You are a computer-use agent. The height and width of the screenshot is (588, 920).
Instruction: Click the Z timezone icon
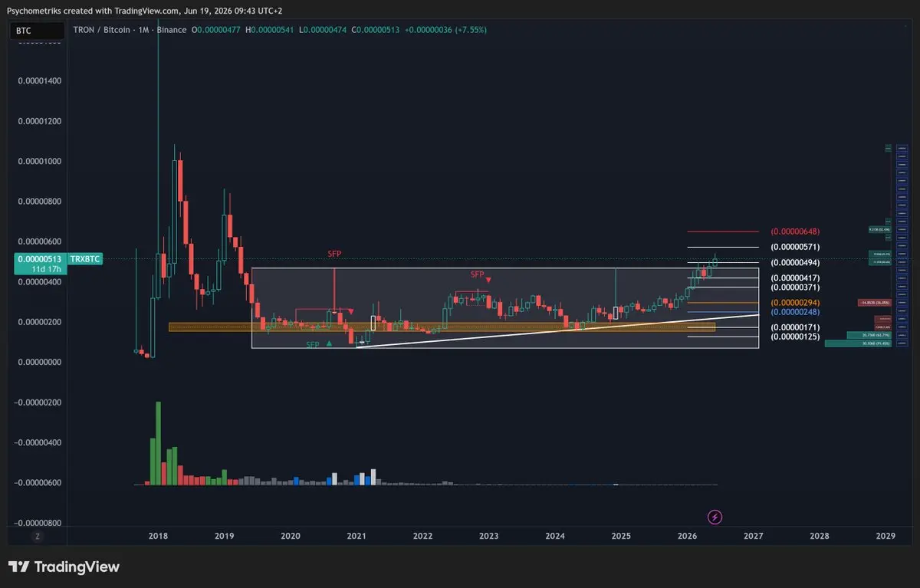pos(36,537)
